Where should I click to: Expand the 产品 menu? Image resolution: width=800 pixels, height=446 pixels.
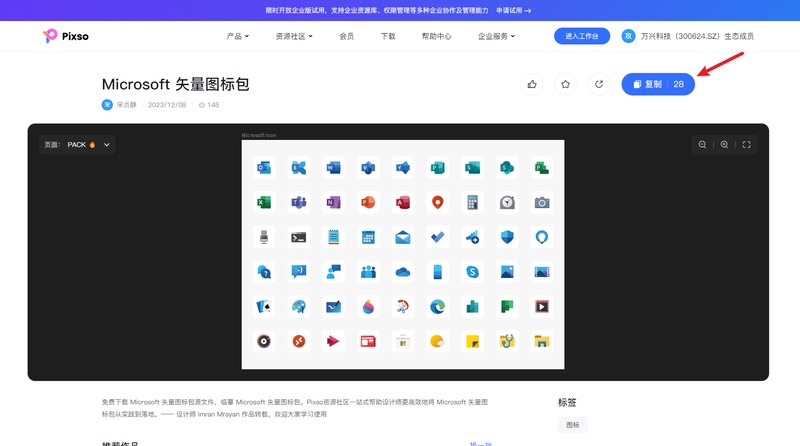[x=238, y=36]
